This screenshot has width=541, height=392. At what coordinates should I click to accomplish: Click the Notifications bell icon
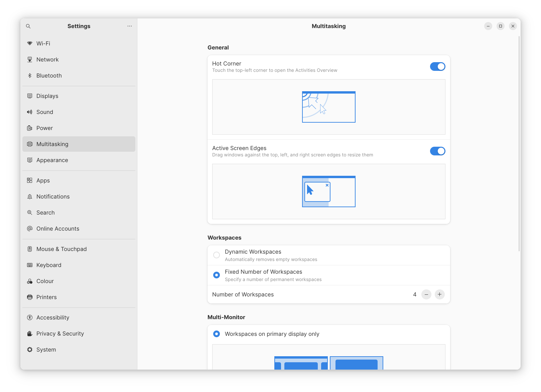(x=30, y=197)
